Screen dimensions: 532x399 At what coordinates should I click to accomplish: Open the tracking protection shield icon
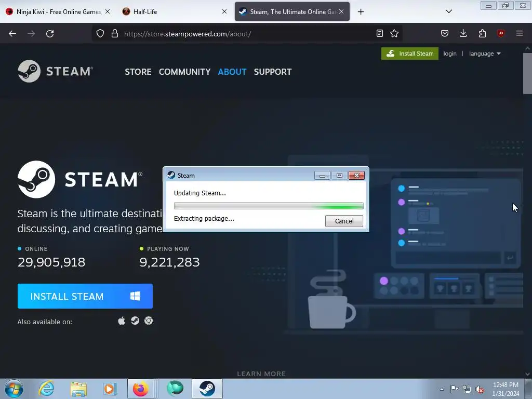100,33
